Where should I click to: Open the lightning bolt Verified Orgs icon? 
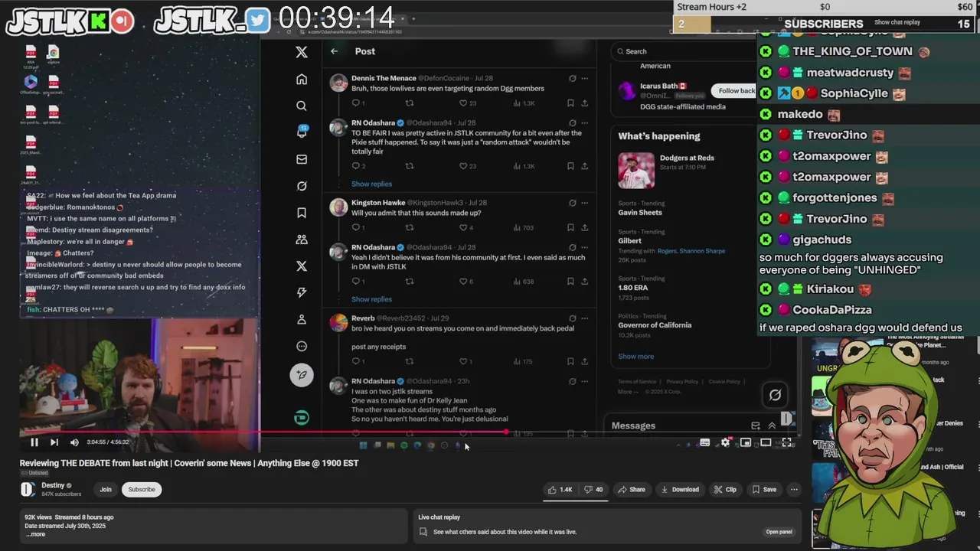[x=302, y=292]
